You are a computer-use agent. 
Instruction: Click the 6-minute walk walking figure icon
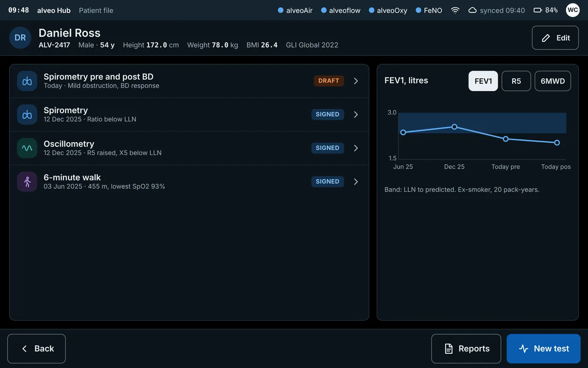click(27, 182)
